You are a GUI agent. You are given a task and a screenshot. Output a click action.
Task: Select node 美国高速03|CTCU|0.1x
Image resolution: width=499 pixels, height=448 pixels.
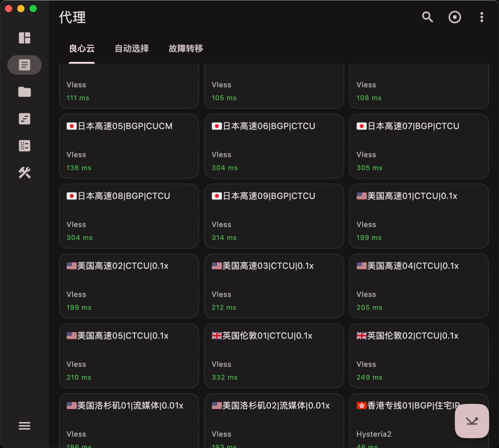pos(274,286)
